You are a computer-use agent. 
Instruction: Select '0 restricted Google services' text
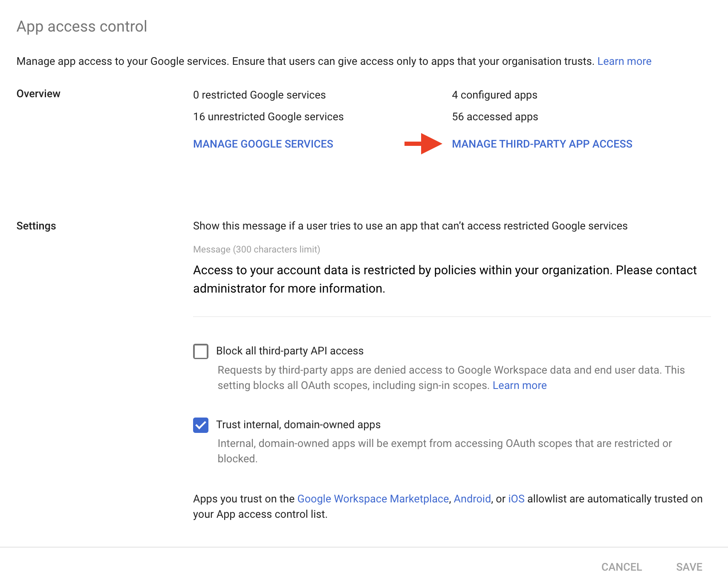(259, 95)
